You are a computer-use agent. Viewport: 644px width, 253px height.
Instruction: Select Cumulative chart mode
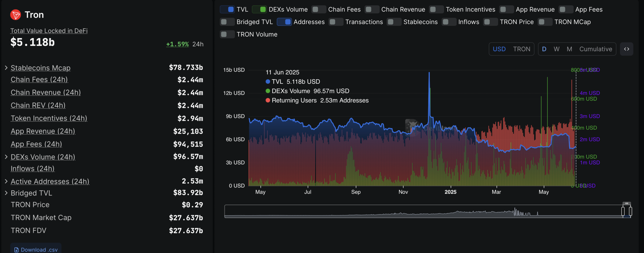tap(596, 49)
